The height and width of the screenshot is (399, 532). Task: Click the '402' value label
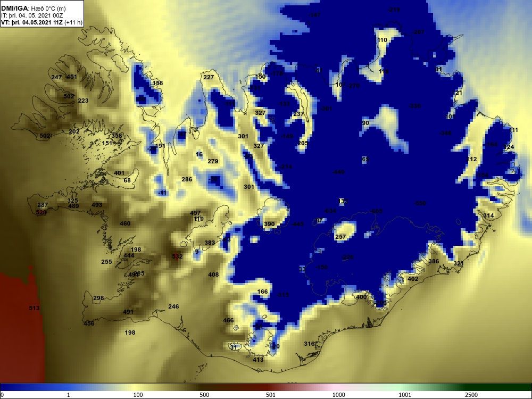point(413,279)
